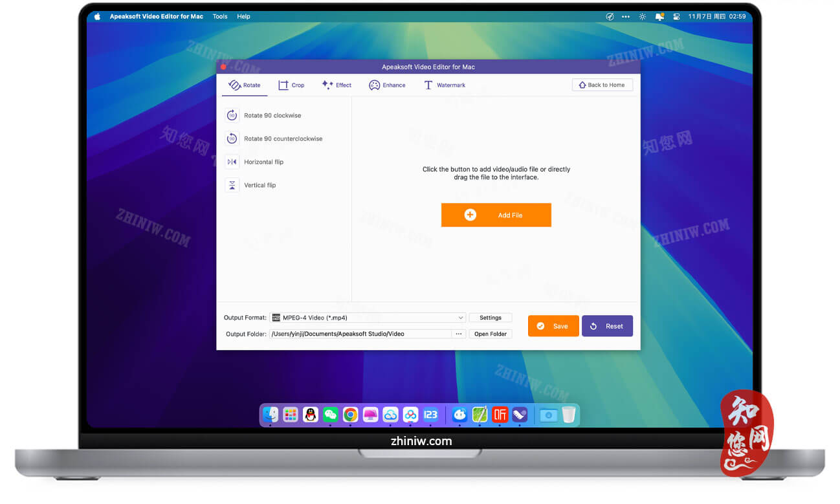Screen dimensions: 840x504
Task: Click the Reset button
Action: 607,326
